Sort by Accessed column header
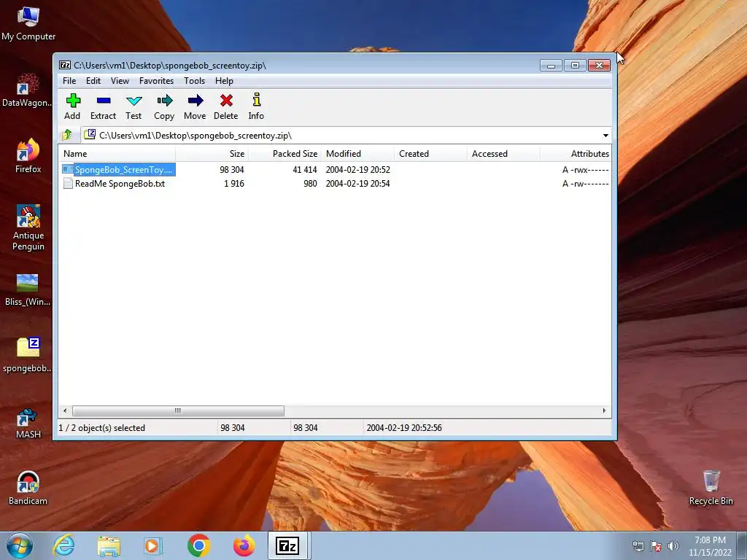 tap(503, 153)
